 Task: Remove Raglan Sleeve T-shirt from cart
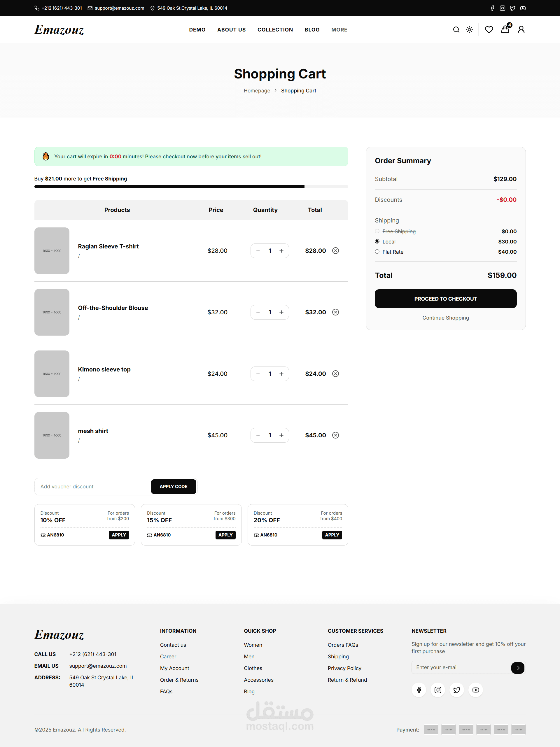[335, 250]
